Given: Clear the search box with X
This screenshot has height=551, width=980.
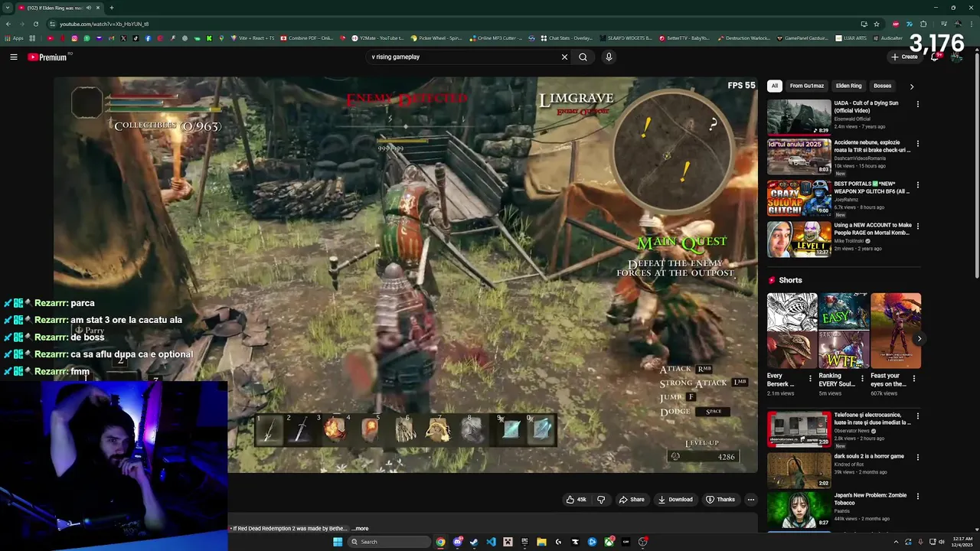Looking at the screenshot, I should coord(564,57).
